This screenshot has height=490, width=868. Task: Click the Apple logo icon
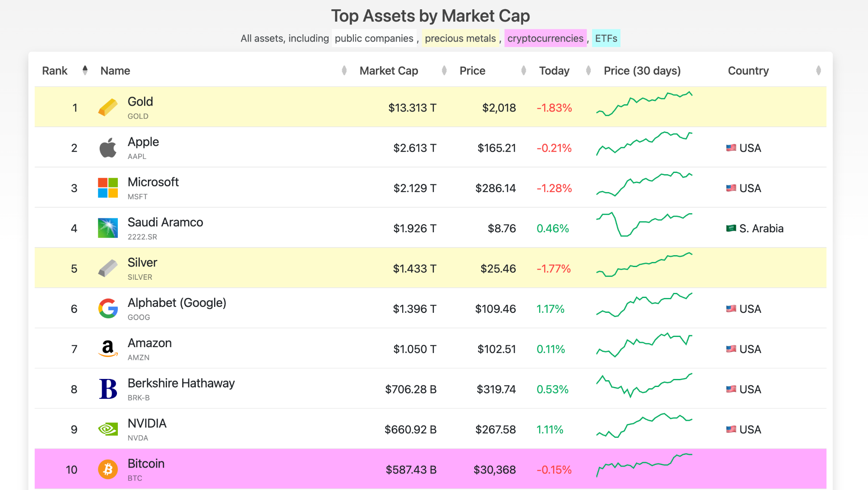(x=108, y=148)
